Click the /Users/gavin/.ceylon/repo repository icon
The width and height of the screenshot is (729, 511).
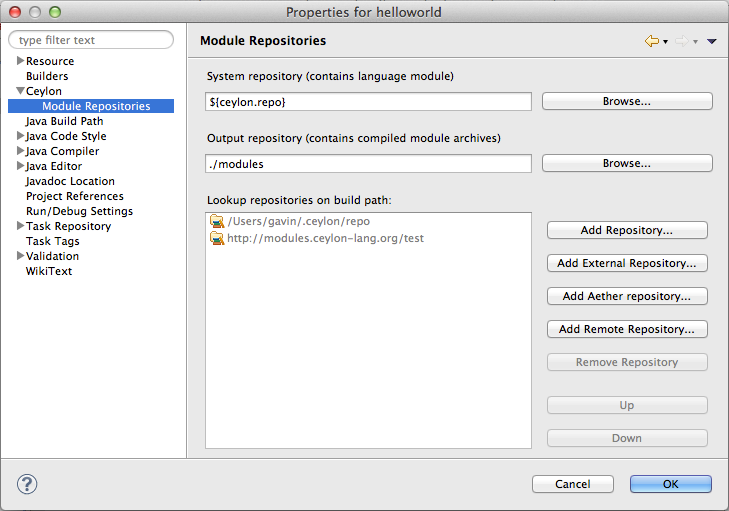[217, 221]
